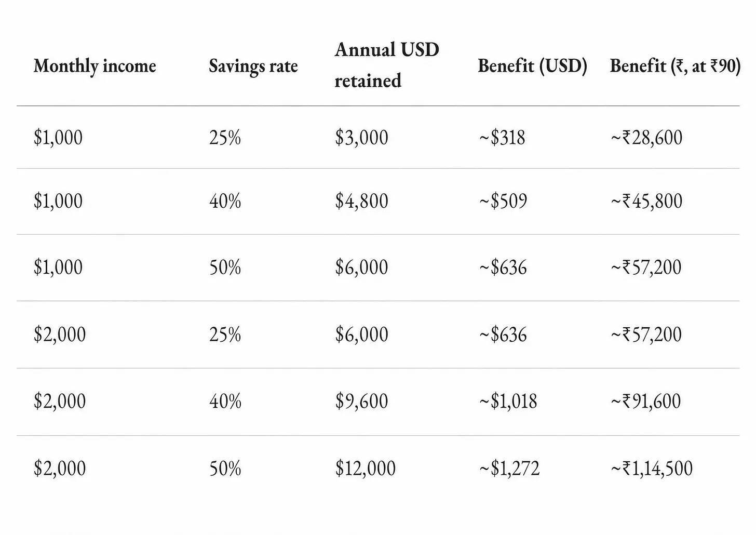This screenshot has height=535, width=756.
Task: Select the Savings rate column header
Action: tap(253, 66)
